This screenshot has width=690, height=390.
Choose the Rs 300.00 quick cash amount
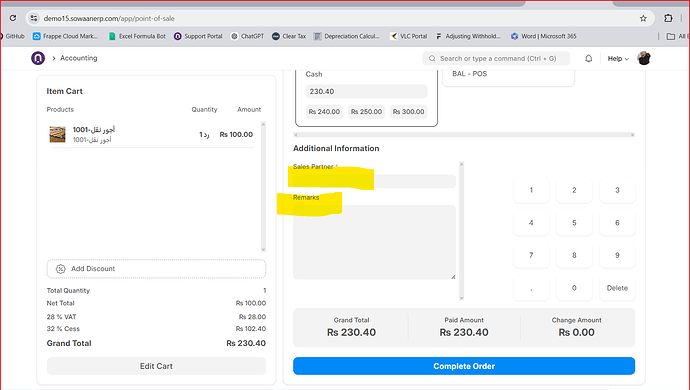click(408, 111)
